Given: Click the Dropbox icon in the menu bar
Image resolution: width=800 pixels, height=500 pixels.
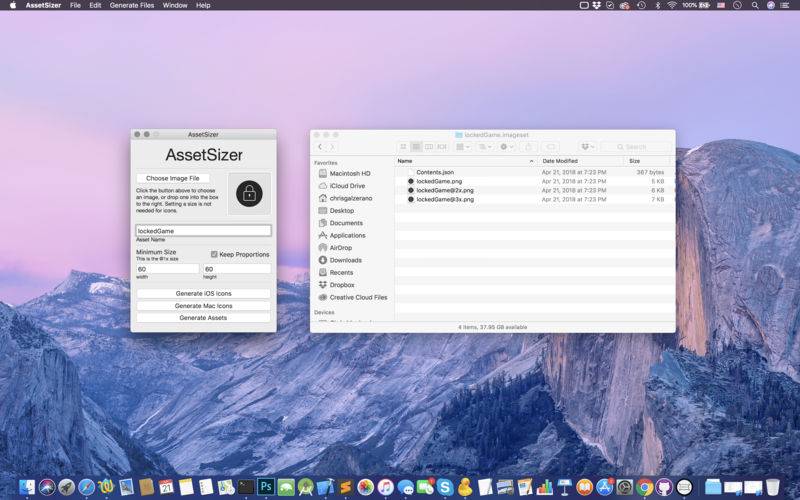Looking at the screenshot, I should [596, 5].
